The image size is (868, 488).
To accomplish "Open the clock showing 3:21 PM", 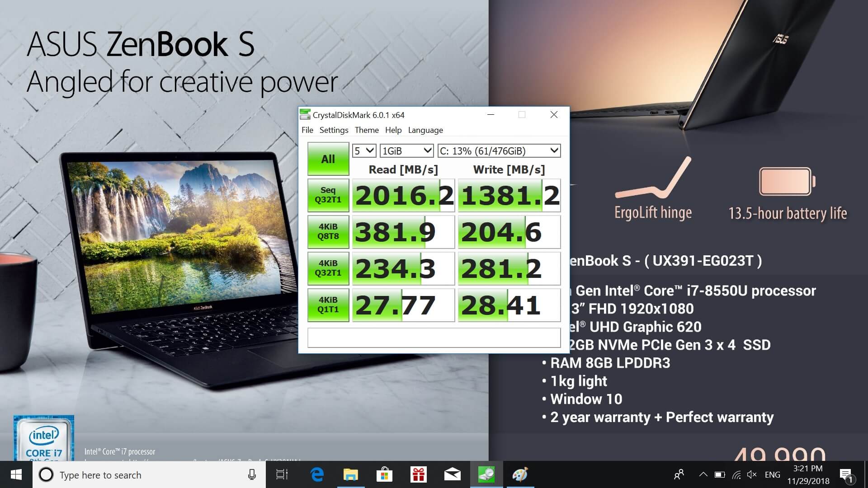I will [808, 474].
